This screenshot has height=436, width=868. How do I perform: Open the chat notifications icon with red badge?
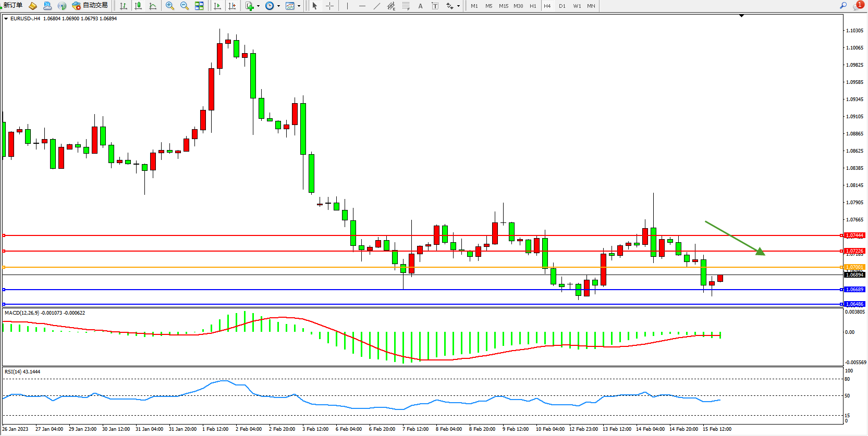[x=858, y=6]
